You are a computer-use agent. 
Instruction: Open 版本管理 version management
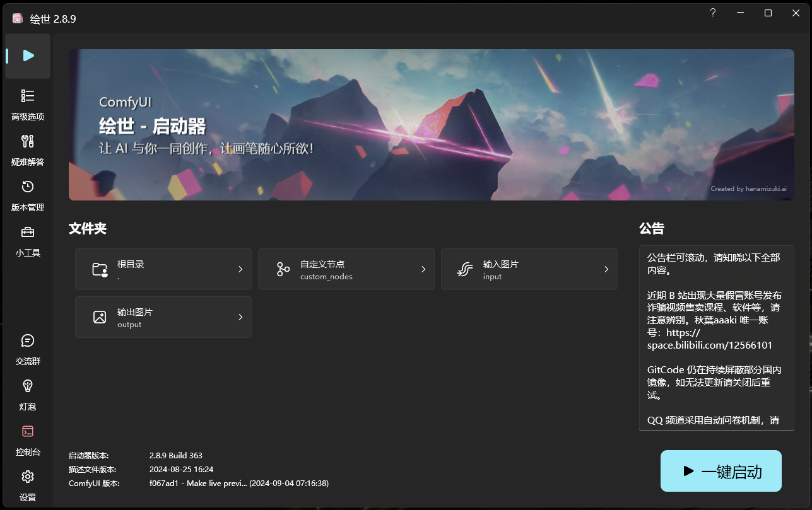27,195
